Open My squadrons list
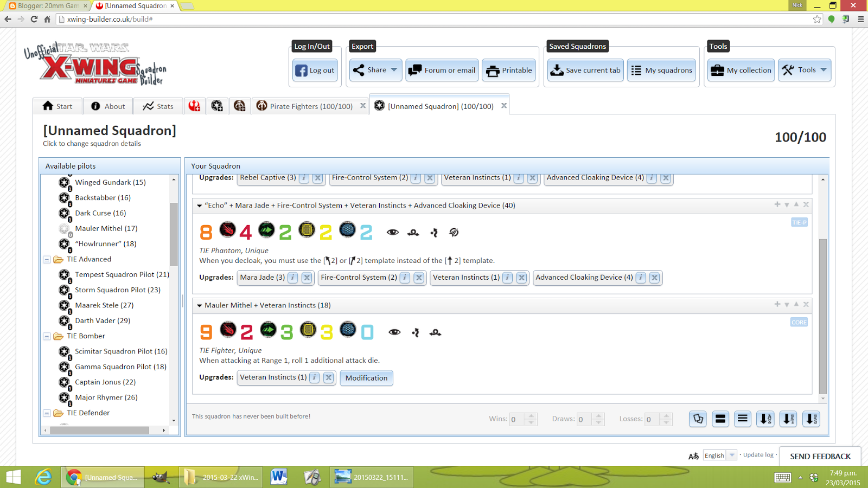This screenshot has height=488, width=868. 662,70
